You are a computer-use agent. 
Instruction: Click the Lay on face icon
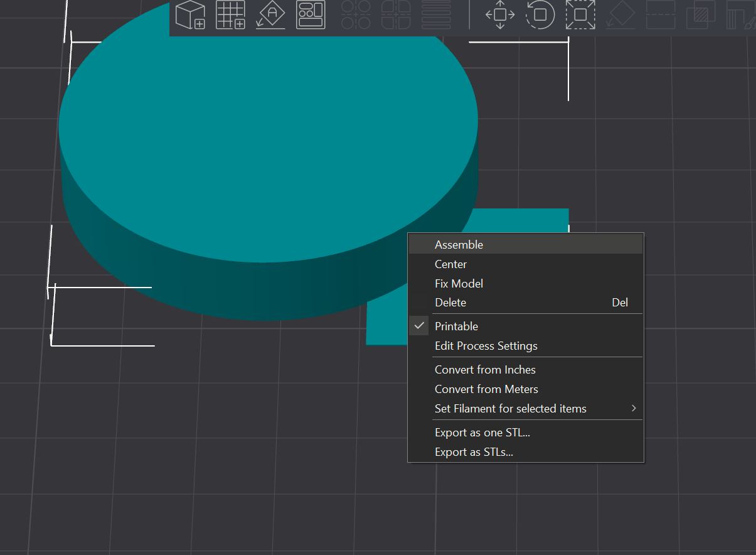620,14
